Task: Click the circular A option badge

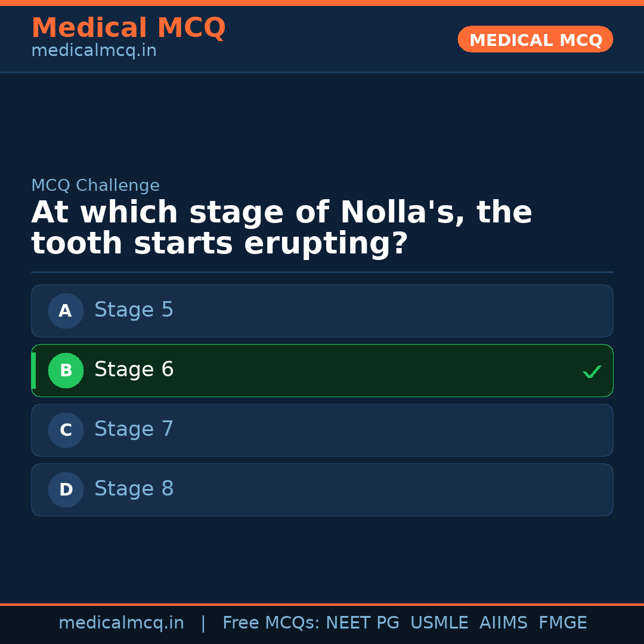Action: point(66,311)
